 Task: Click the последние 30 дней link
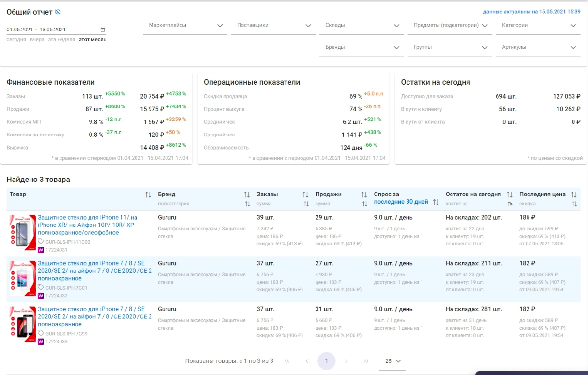point(401,202)
